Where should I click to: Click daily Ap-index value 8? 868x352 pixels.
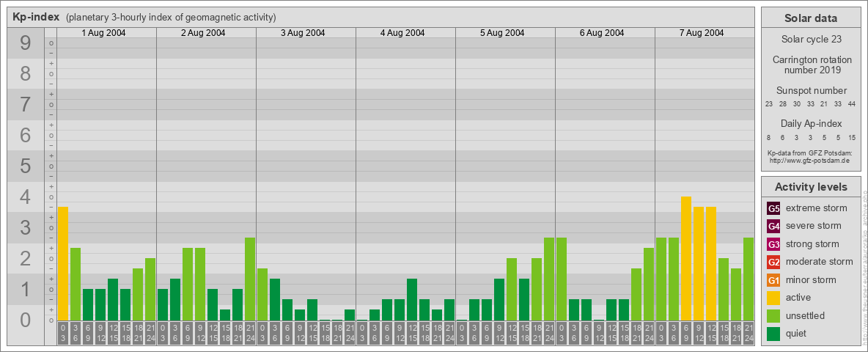coord(769,137)
